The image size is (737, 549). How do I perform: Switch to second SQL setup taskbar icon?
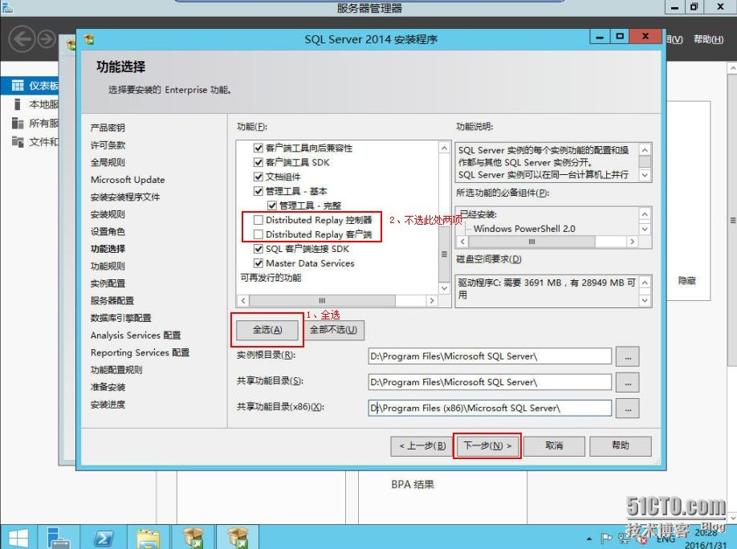238,538
